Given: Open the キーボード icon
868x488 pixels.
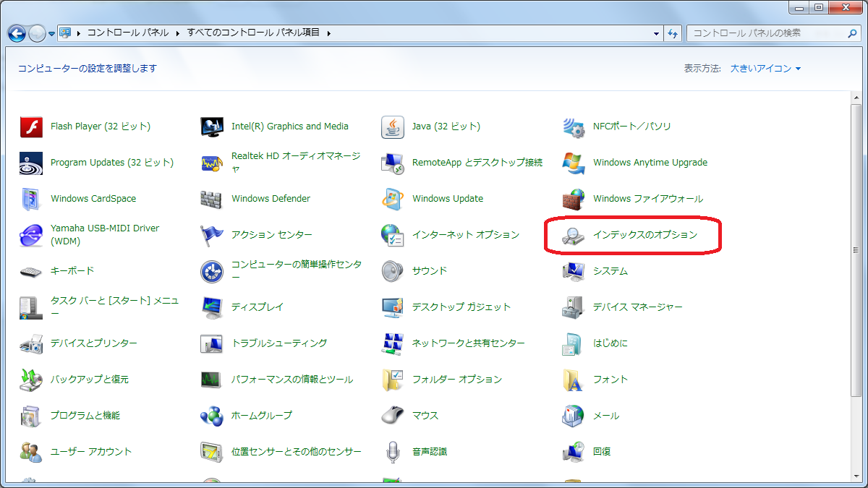Looking at the screenshot, I should tap(32, 271).
